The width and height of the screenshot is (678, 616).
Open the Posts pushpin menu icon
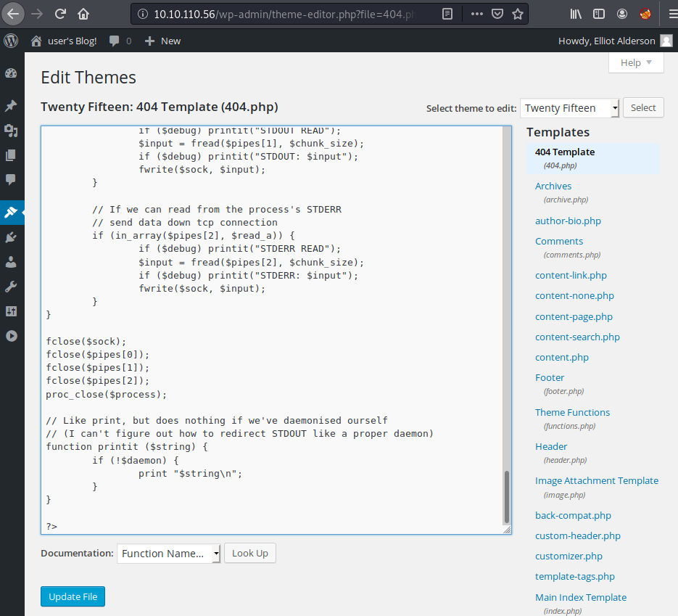point(11,106)
